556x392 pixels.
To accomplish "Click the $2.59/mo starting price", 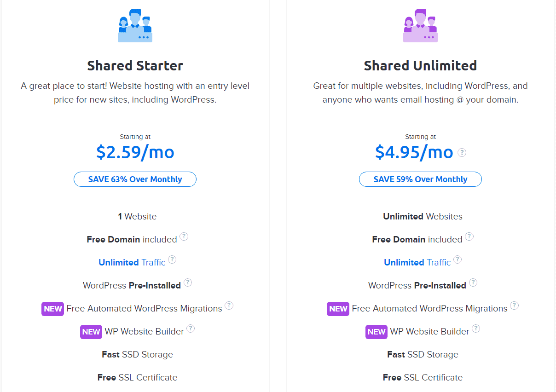I will tap(135, 152).
